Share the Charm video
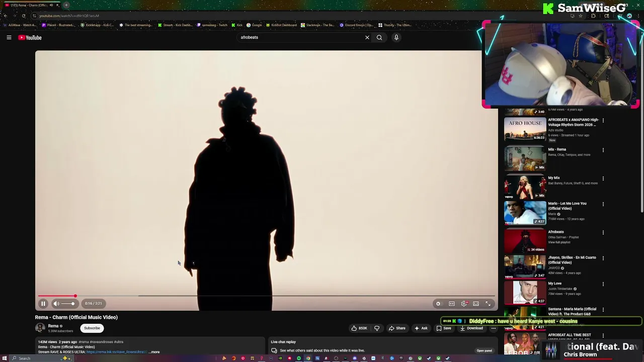Viewport: 644px width, 362px height. (x=397, y=328)
